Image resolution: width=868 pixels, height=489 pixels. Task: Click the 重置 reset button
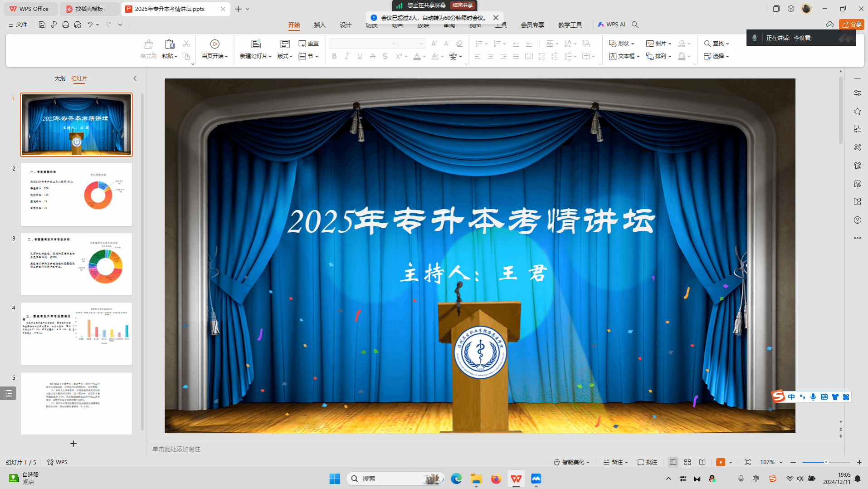(x=309, y=44)
